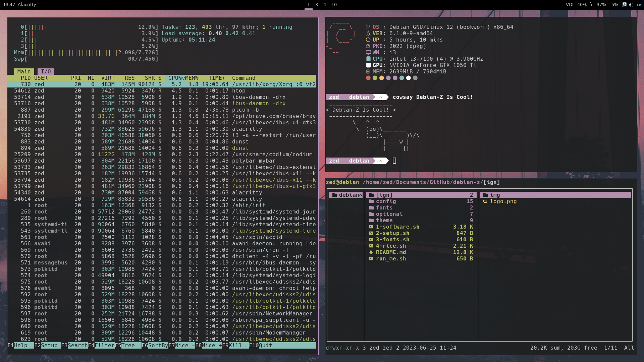644x362 pixels.
Task: Switch to the I/O tab in htop
Action: [46, 71]
